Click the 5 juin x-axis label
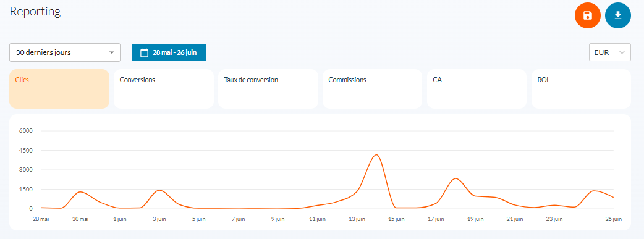This screenshot has height=239, width=644. pyautogui.click(x=198, y=219)
